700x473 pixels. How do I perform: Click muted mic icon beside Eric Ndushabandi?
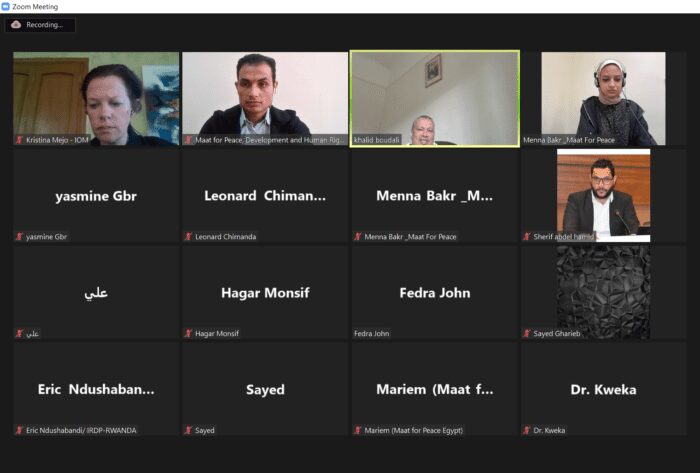click(x=19, y=430)
